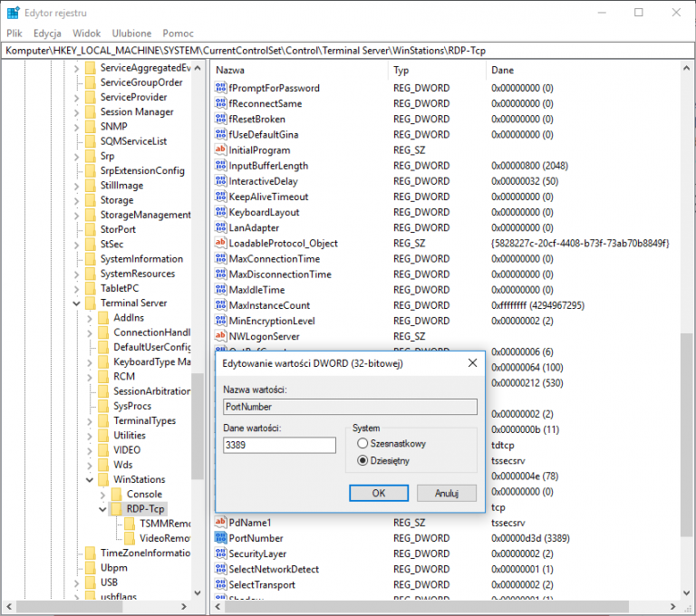The image size is (696, 616).
Task: Click the Anuluj button
Action: point(446,493)
